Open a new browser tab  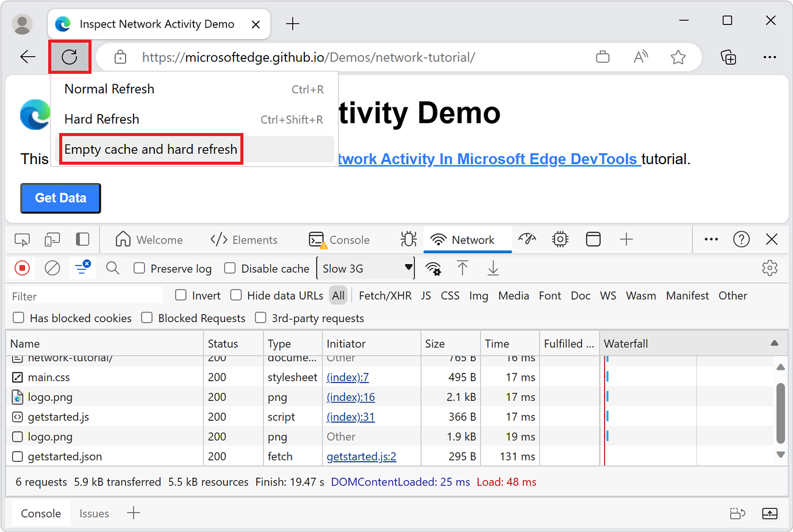[293, 24]
